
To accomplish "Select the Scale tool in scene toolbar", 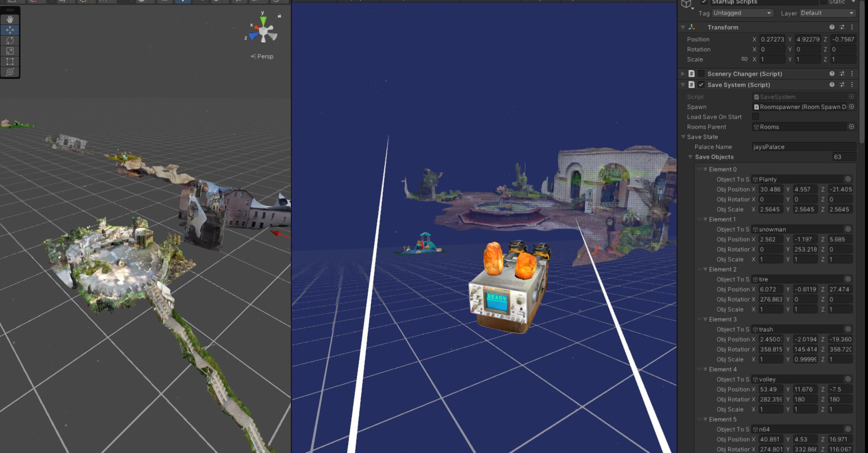I will tap(10, 51).
